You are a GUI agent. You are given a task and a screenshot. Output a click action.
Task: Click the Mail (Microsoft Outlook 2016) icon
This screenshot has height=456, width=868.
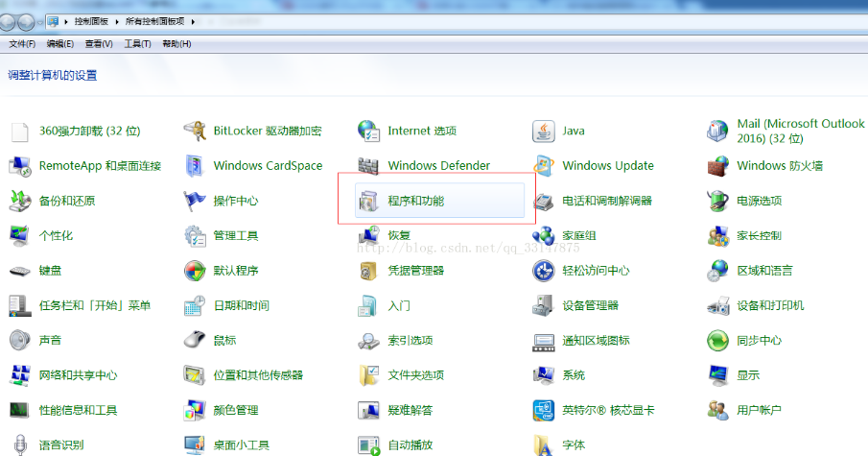click(717, 132)
